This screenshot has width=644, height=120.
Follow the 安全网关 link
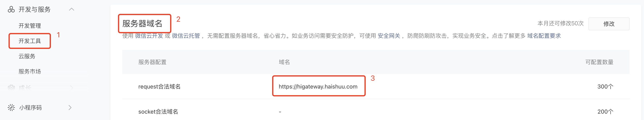pos(389,36)
